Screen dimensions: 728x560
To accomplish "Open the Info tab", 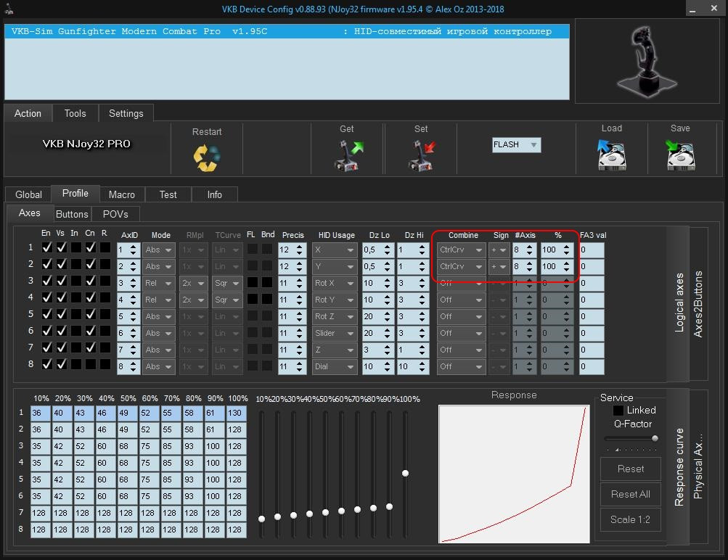I will point(215,194).
